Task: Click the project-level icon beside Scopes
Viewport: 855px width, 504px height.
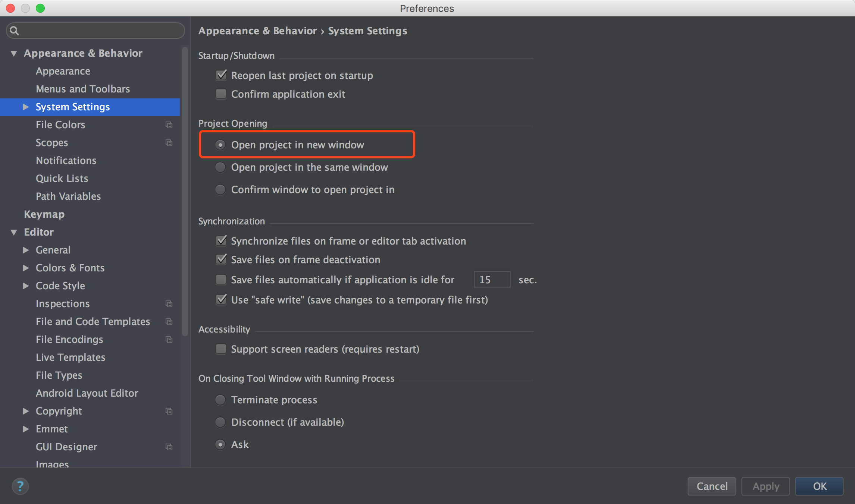Action: (169, 143)
